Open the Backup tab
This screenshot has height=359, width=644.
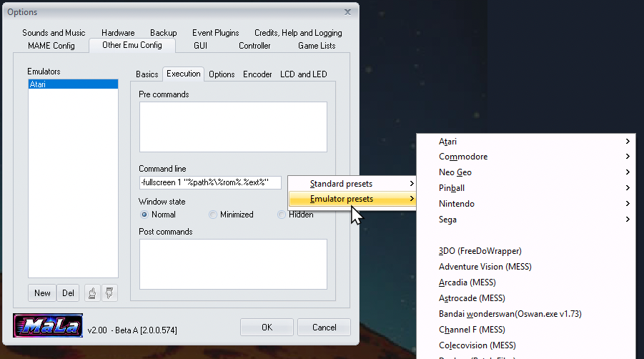tap(164, 33)
